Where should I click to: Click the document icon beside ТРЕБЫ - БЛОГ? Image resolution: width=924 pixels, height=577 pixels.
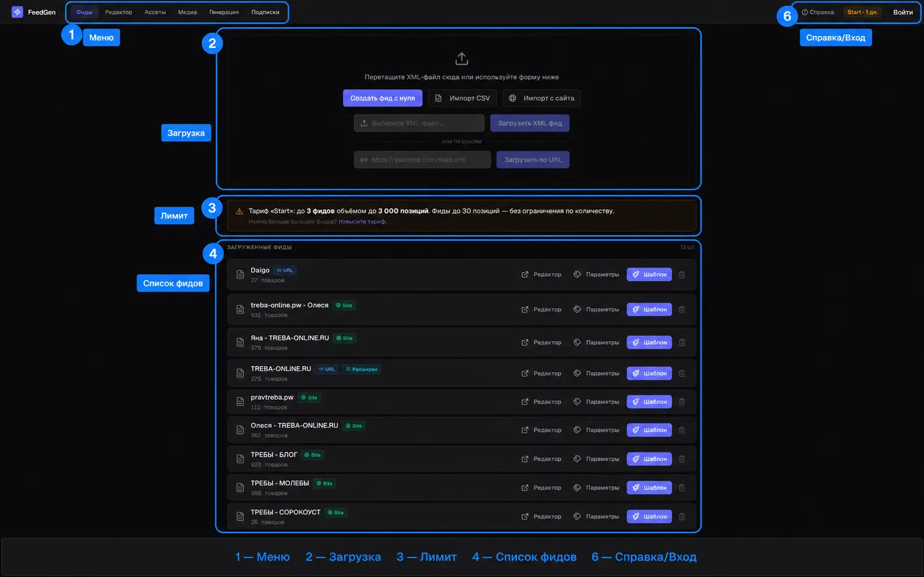click(240, 459)
